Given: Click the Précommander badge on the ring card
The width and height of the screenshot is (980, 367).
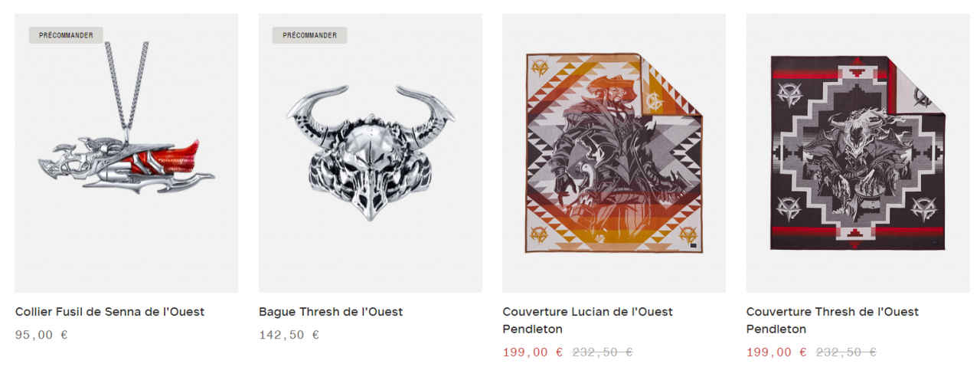Looking at the screenshot, I should coord(310,35).
